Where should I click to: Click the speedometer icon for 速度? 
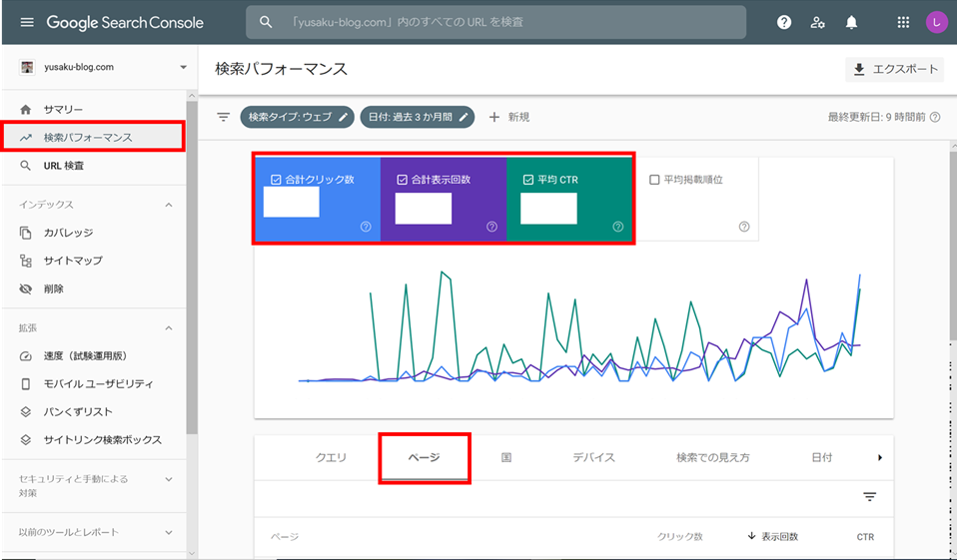[26, 355]
